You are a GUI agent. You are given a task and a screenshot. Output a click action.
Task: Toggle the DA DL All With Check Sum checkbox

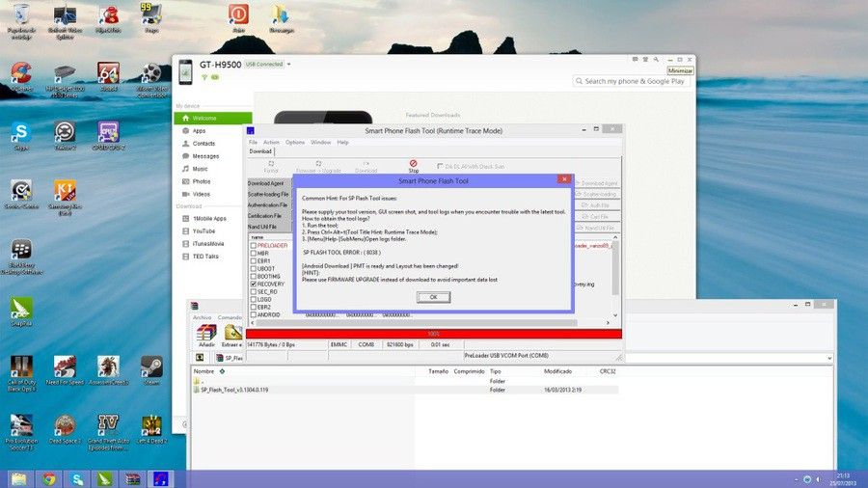(x=440, y=166)
